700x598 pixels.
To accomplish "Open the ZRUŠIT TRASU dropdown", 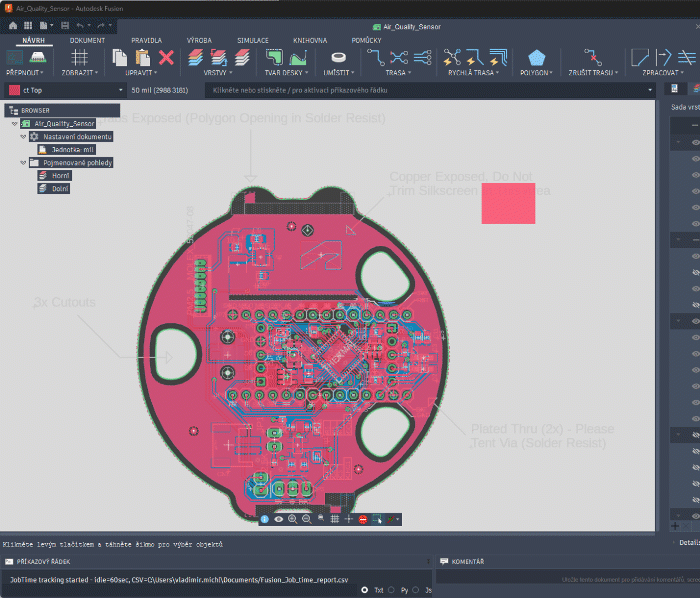I will tap(593, 73).
